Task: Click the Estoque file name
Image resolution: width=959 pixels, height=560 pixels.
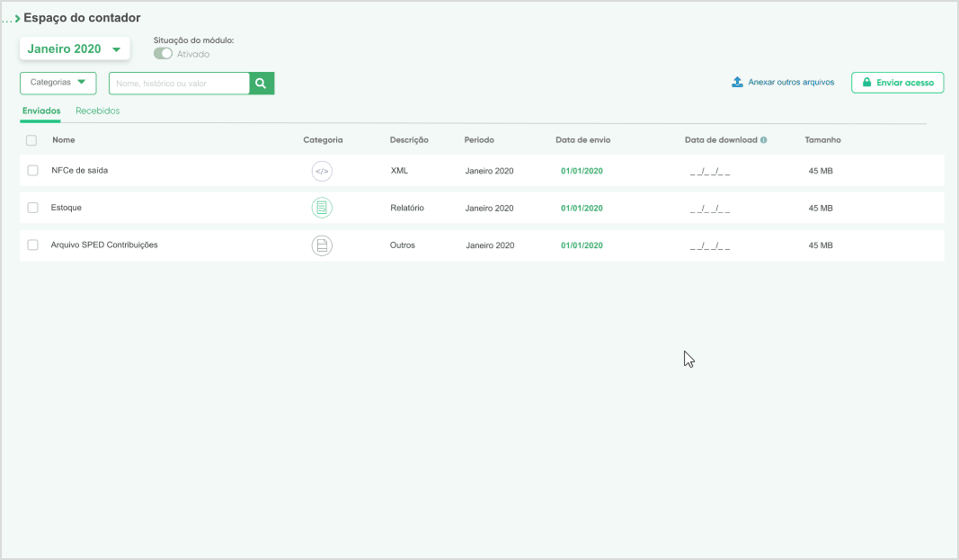Action: [66, 208]
